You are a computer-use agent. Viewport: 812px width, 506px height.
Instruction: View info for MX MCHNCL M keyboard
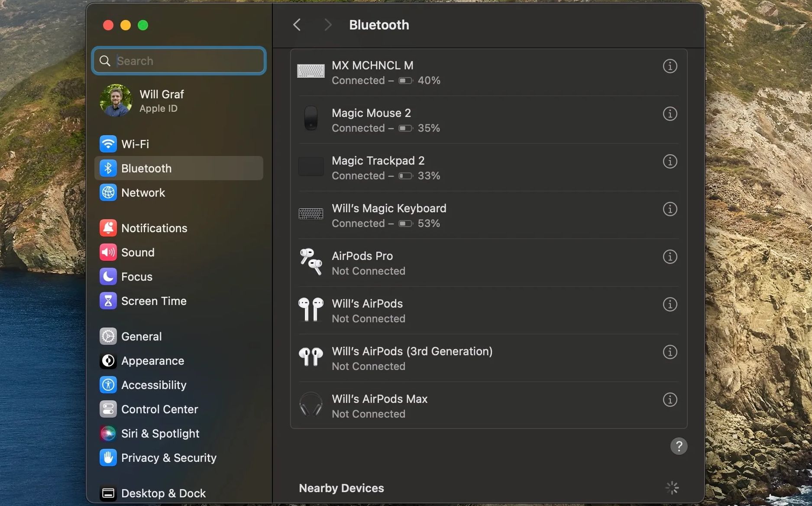click(x=670, y=66)
